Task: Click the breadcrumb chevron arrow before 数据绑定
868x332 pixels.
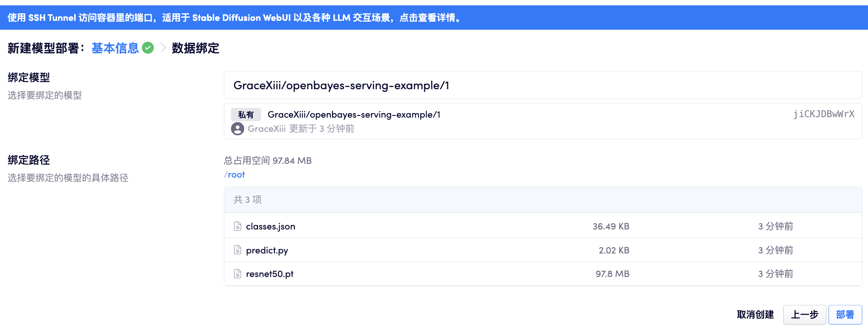Action: (x=163, y=48)
